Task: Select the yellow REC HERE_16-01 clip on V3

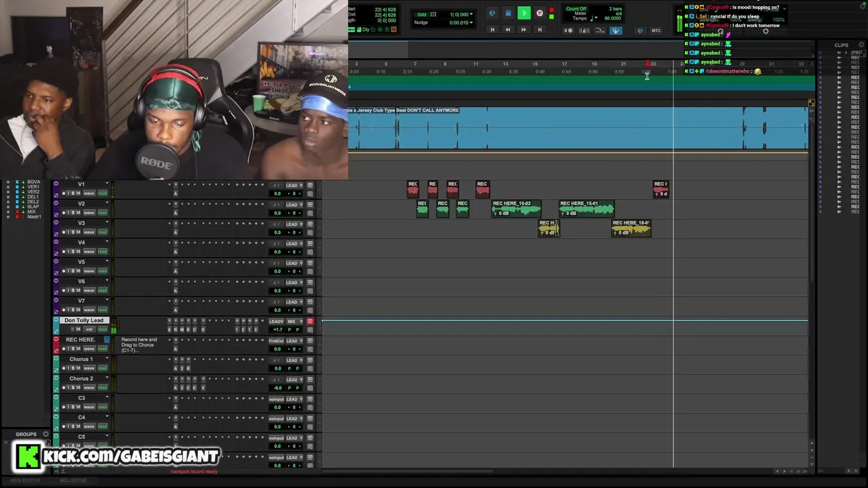Action: click(x=631, y=228)
